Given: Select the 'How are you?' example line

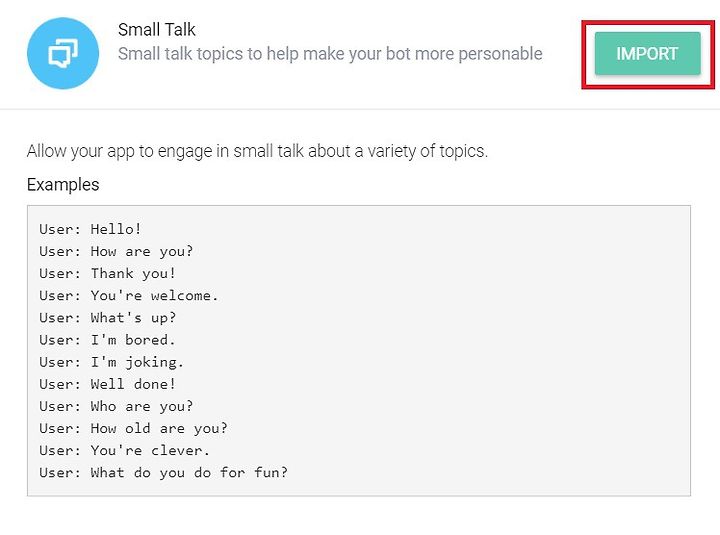Looking at the screenshot, I should coord(116,251).
